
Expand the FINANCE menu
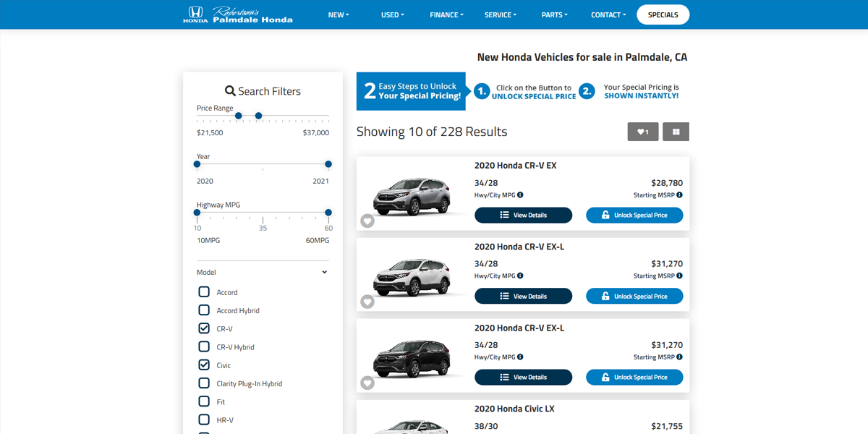[446, 14]
